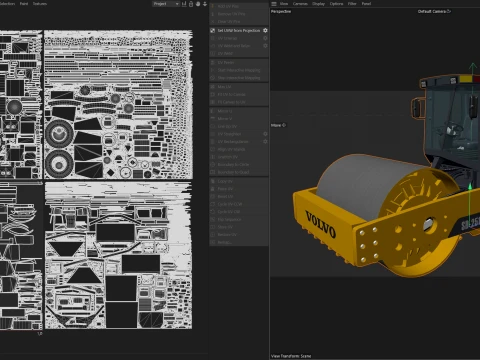Open the viewport Filter menu
This screenshot has height=360, width=480.
coord(352,4)
